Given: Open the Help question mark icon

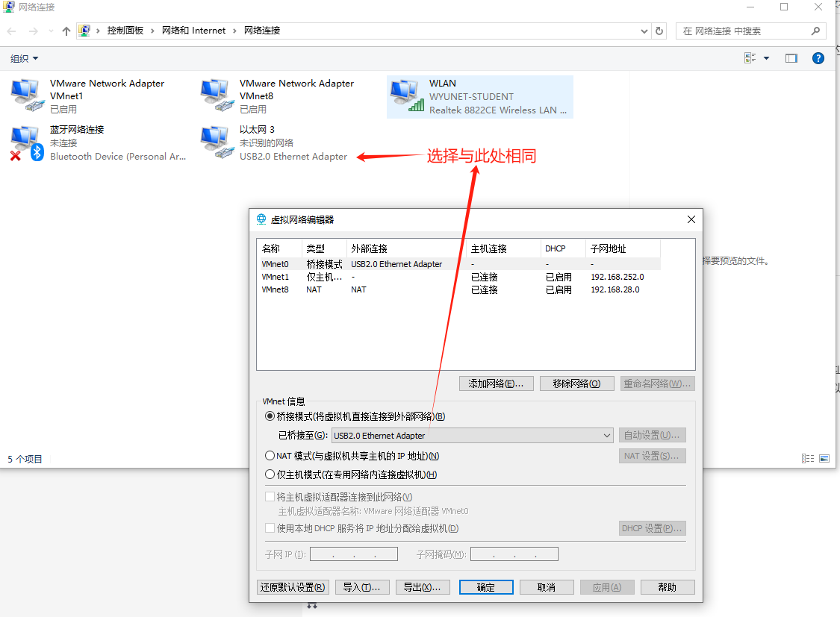Looking at the screenshot, I should 818,58.
